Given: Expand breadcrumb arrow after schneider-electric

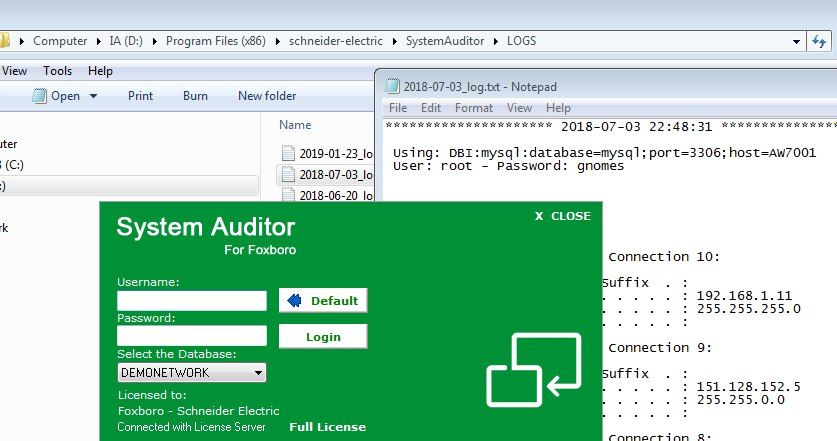Looking at the screenshot, I should tap(394, 41).
